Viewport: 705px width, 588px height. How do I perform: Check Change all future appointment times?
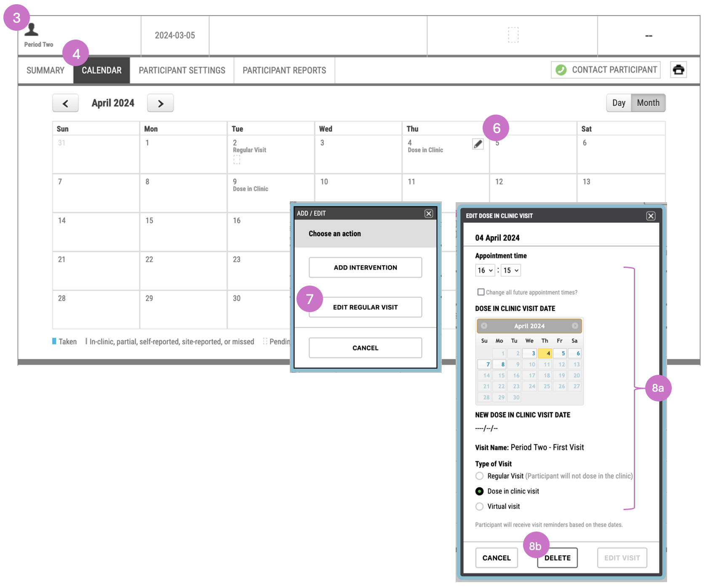pyautogui.click(x=481, y=292)
